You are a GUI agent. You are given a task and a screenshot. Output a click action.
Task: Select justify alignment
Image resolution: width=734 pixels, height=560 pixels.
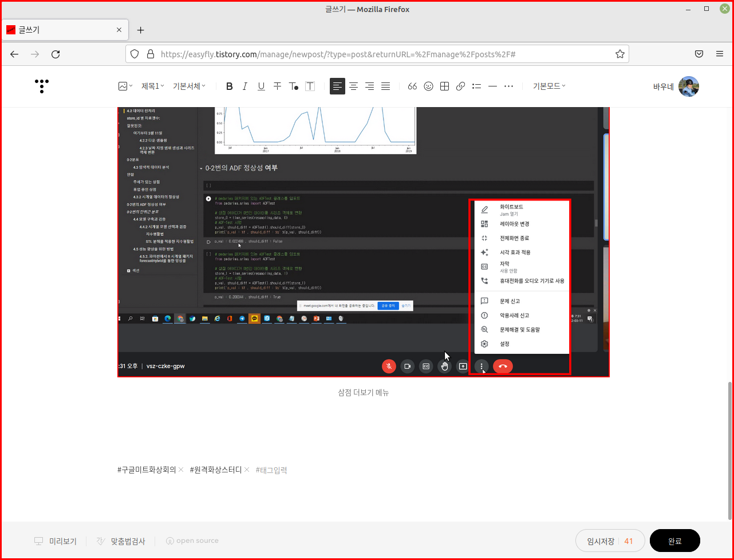tap(386, 86)
